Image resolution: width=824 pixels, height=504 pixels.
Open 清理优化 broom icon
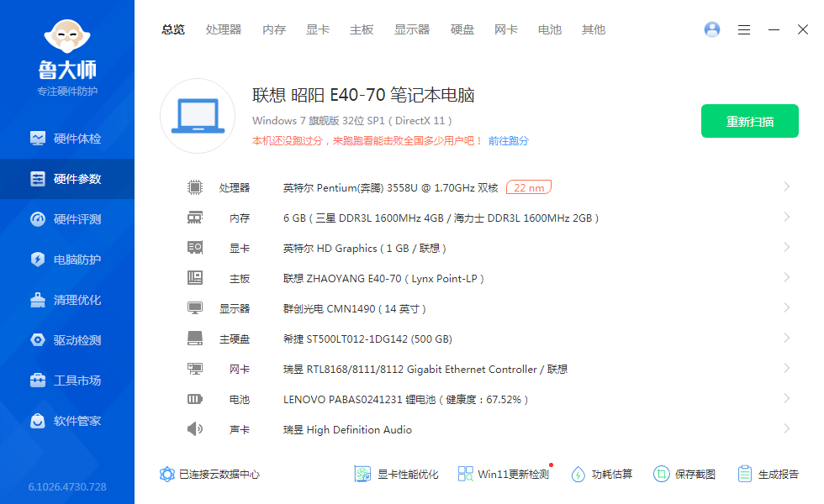[x=38, y=300]
